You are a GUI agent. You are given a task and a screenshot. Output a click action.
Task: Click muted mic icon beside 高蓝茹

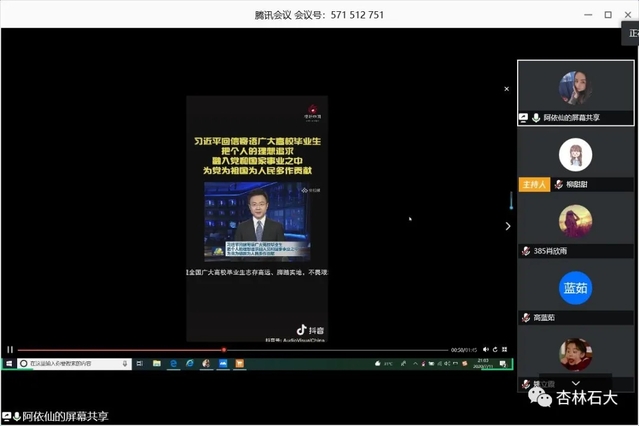(x=525, y=317)
